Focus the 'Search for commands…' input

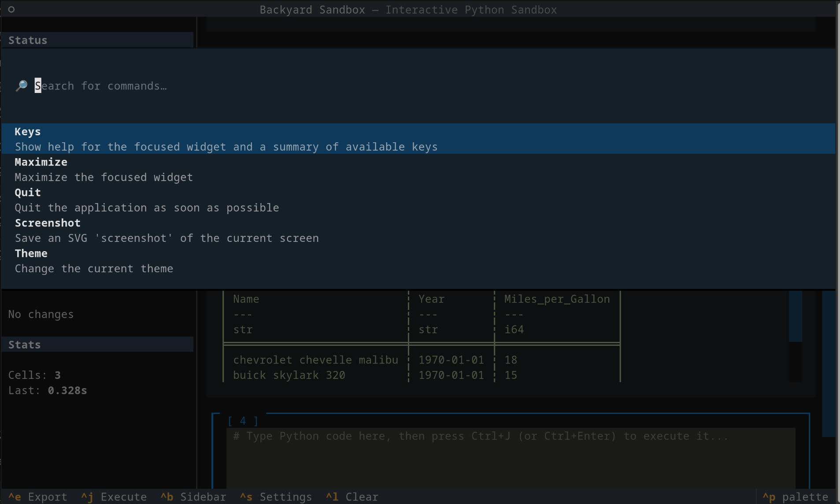(418, 86)
